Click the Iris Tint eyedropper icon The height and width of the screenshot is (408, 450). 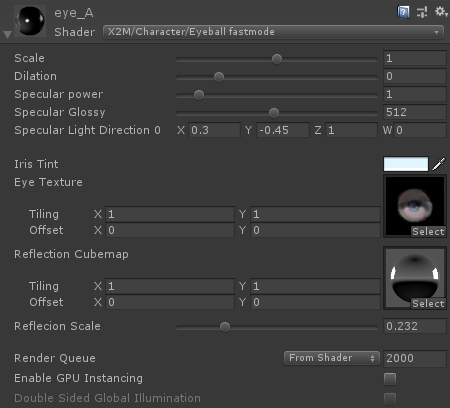pos(439,164)
